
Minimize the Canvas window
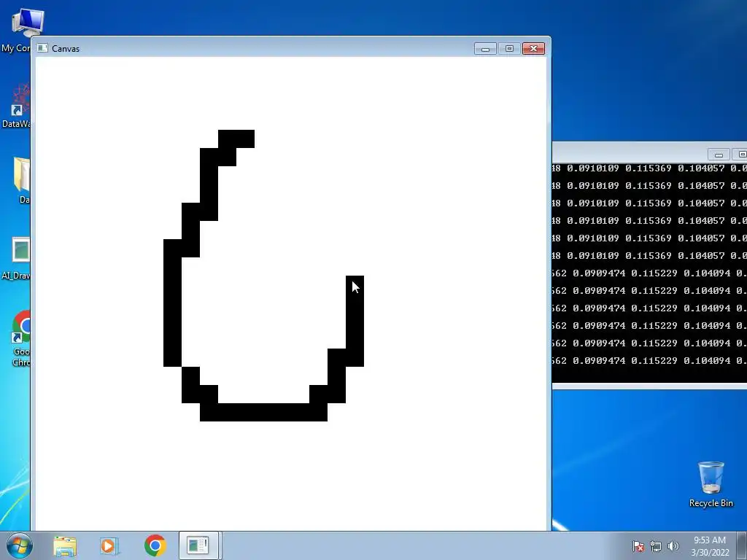(485, 49)
